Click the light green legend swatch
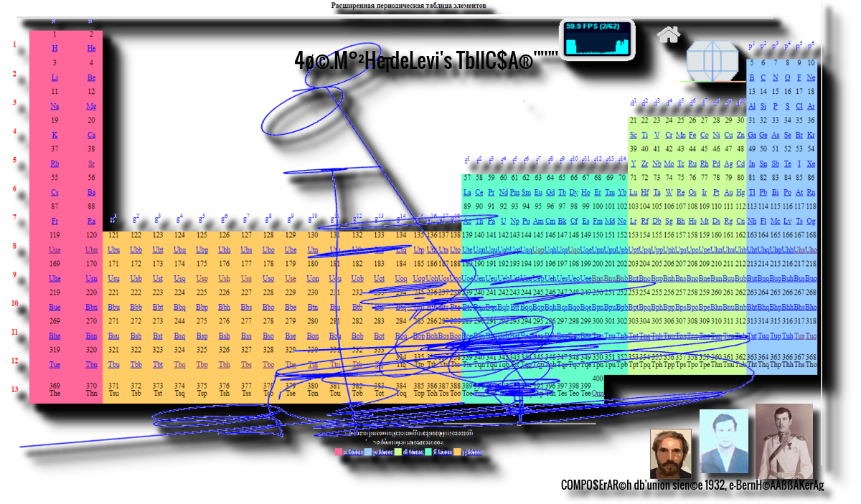Viewport: 861px width, 504px height. coord(398,452)
